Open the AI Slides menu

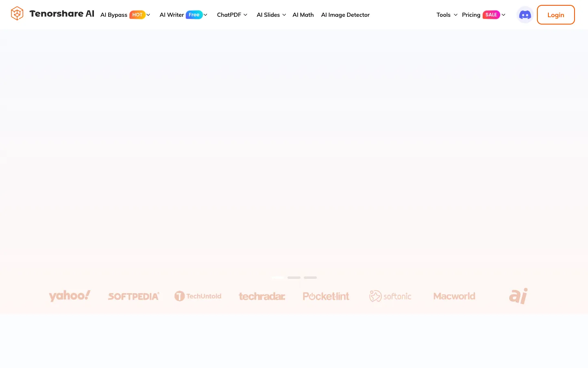268,15
